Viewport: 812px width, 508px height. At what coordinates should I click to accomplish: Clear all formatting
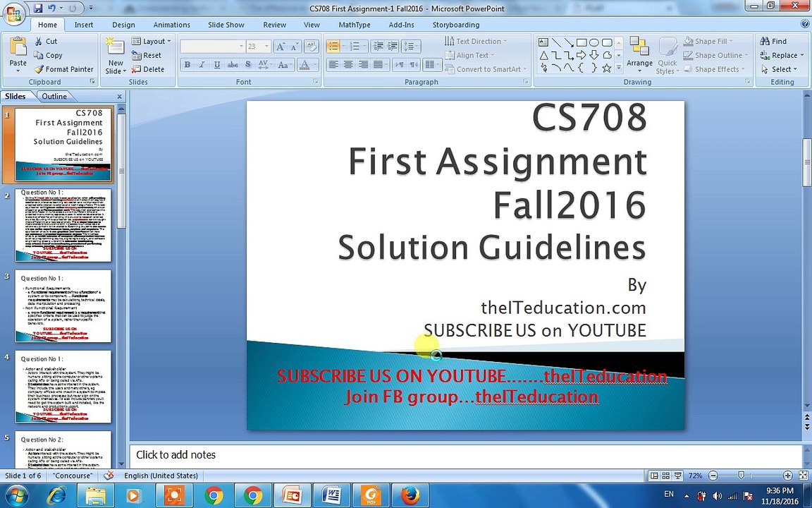coord(312,46)
